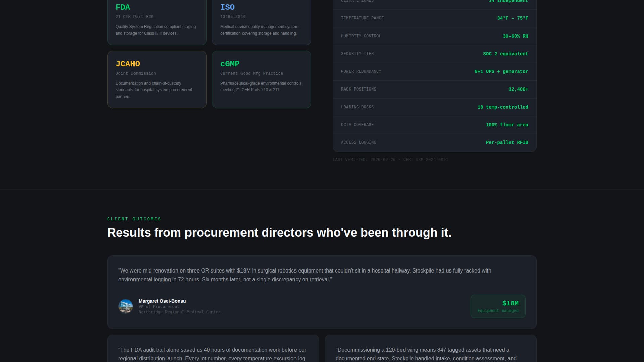
Task: Click the 'Per-pallet RFID' value
Action: point(507,142)
